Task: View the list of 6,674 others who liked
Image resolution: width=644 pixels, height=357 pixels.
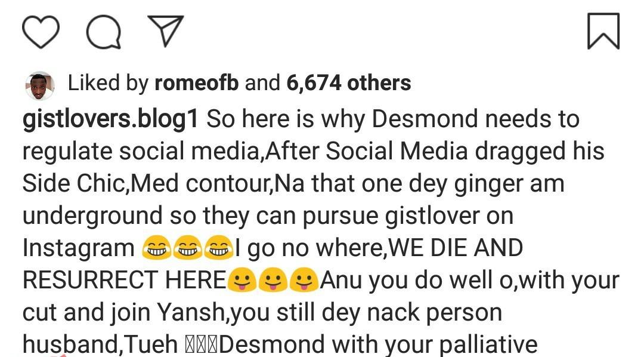Action: pos(349,82)
